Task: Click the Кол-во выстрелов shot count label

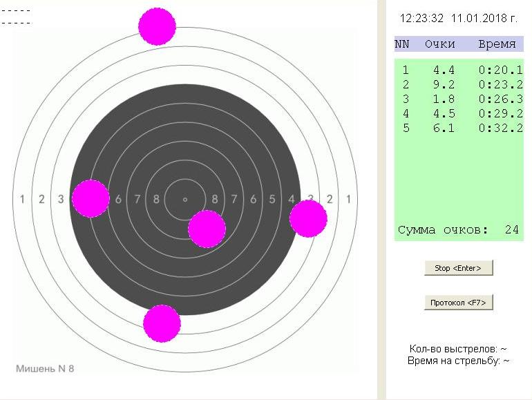Action: (458, 349)
